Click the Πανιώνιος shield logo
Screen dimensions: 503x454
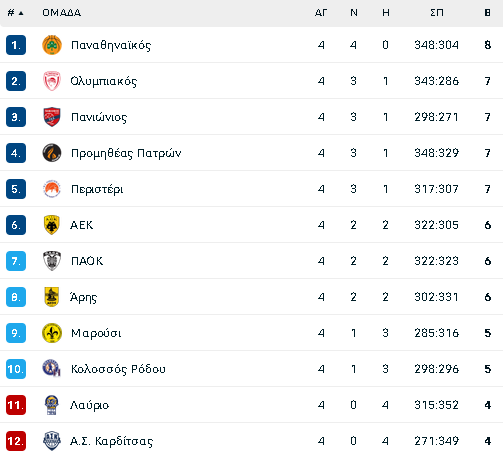tap(52, 117)
